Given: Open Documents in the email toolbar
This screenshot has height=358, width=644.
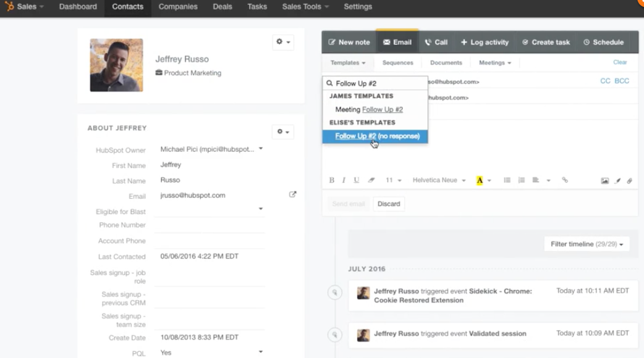Looking at the screenshot, I should pyautogui.click(x=446, y=63).
